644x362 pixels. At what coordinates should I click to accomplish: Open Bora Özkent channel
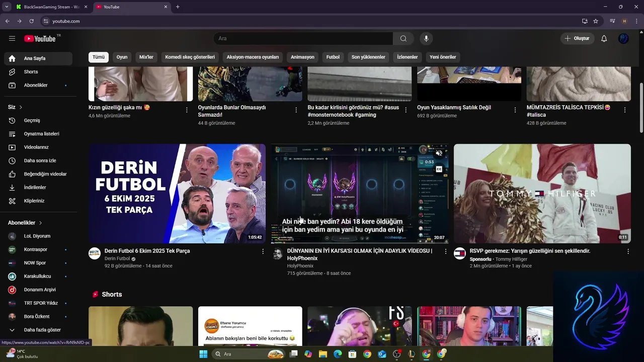click(x=38, y=317)
